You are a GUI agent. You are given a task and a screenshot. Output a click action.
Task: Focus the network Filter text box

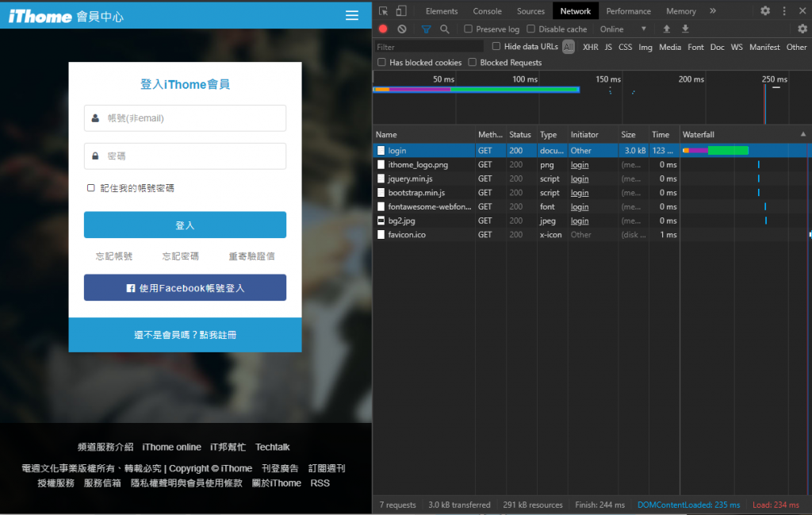click(430, 47)
